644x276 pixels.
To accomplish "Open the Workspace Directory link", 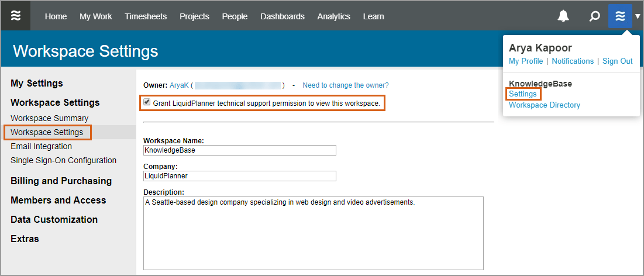I will (545, 105).
